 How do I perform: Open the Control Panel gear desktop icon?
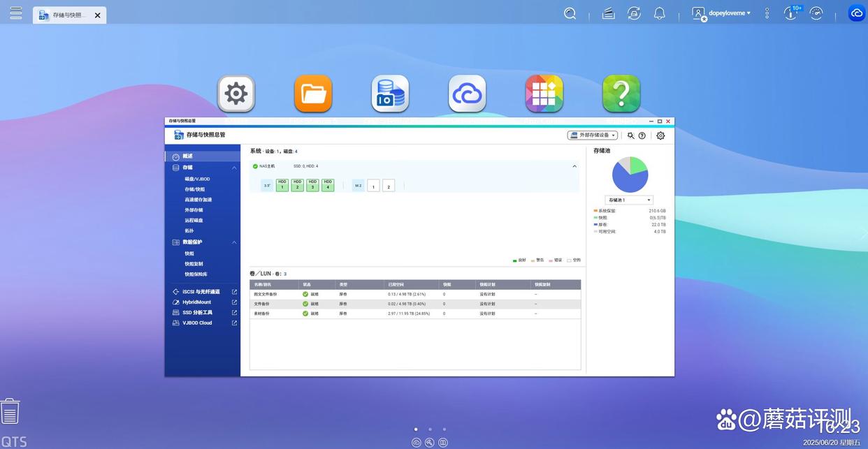tap(236, 94)
